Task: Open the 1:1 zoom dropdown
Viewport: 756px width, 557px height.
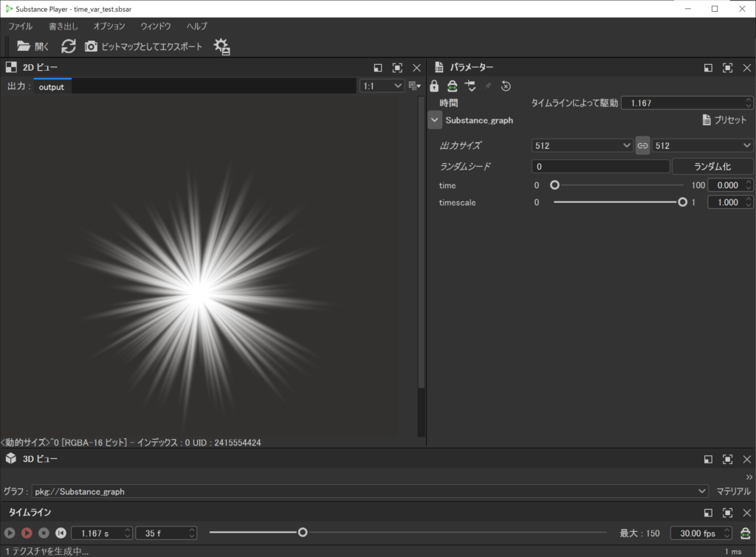Action: tap(382, 86)
